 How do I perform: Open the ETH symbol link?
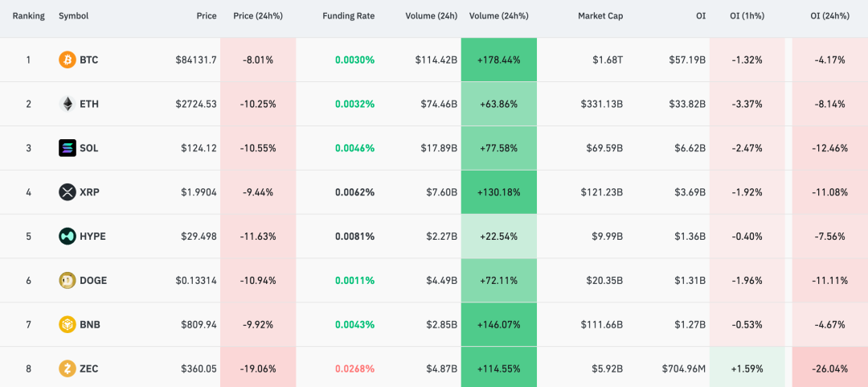[x=89, y=104]
